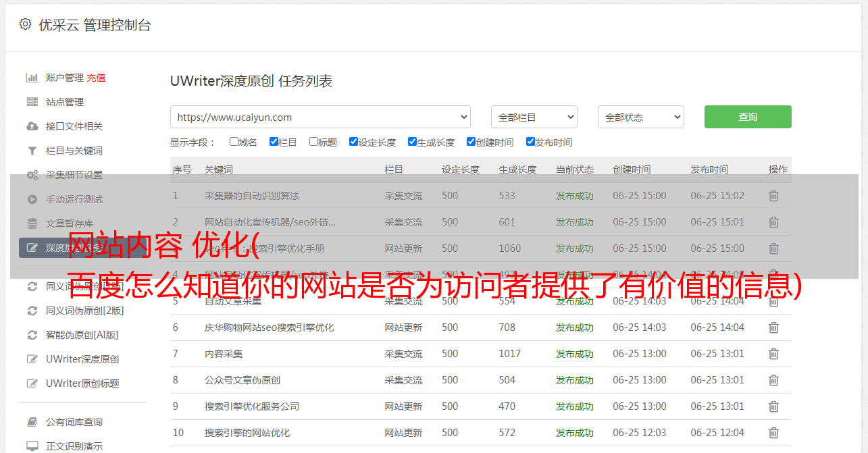868x453 pixels.
Task: Click the 创建时间 column header
Action: (632, 169)
